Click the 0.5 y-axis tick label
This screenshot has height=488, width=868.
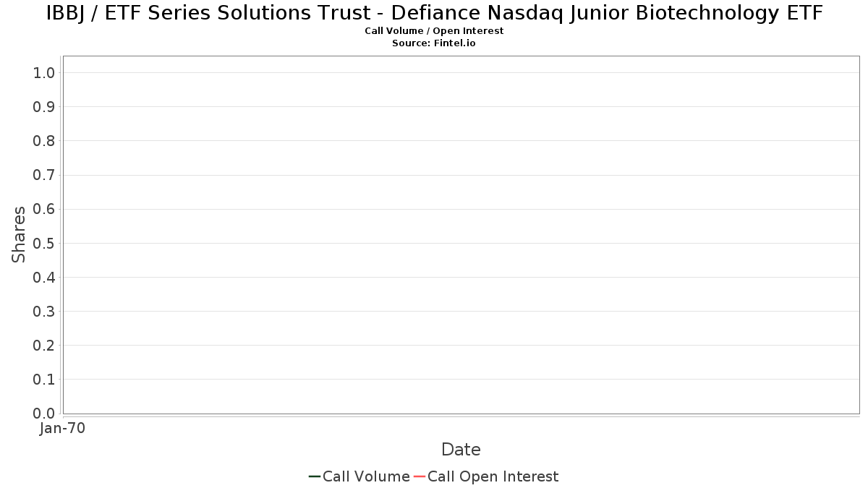(x=44, y=243)
